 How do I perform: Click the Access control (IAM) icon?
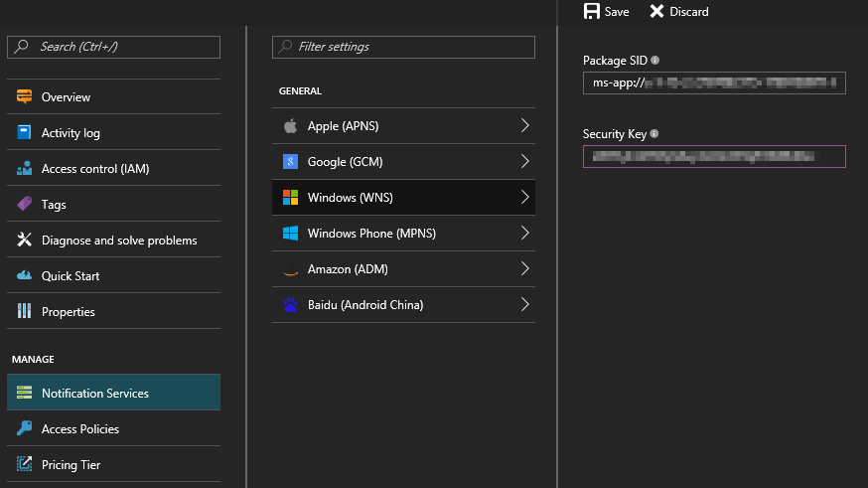pyautogui.click(x=25, y=168)
